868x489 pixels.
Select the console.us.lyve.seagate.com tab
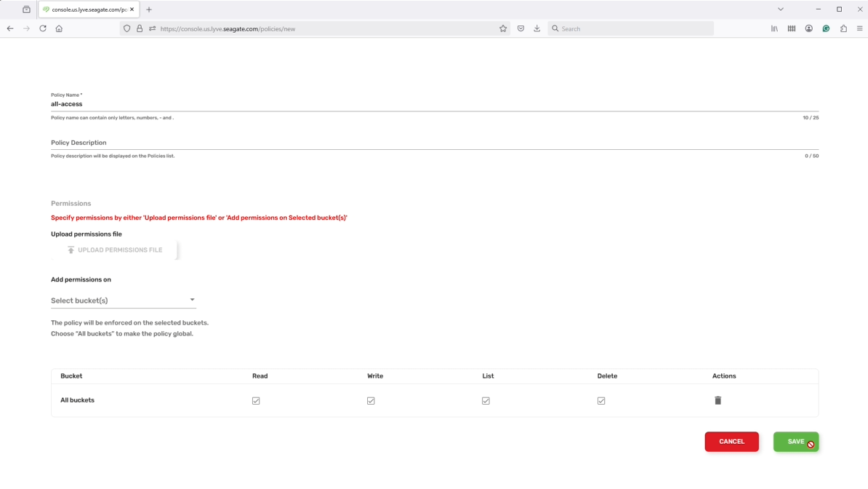tap(89, 9)
